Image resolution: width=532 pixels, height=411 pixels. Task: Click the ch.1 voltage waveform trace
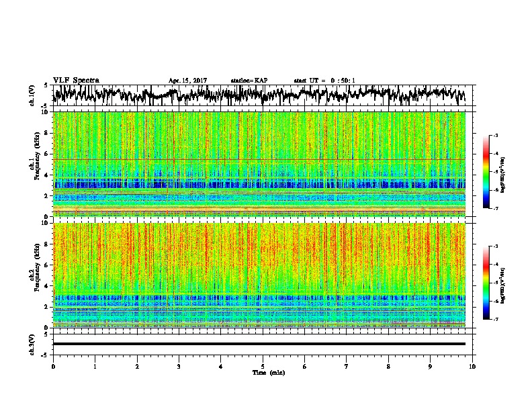click(259, 95)
